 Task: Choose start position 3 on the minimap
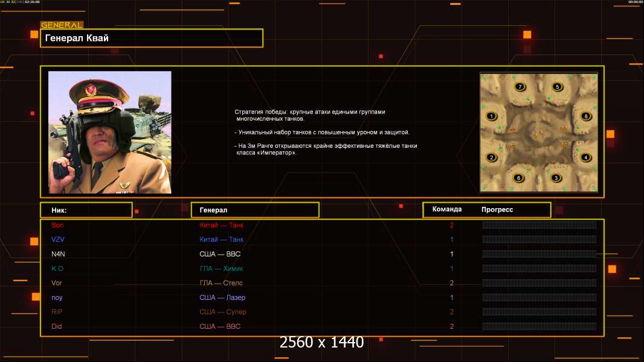(x=556, y=178)
